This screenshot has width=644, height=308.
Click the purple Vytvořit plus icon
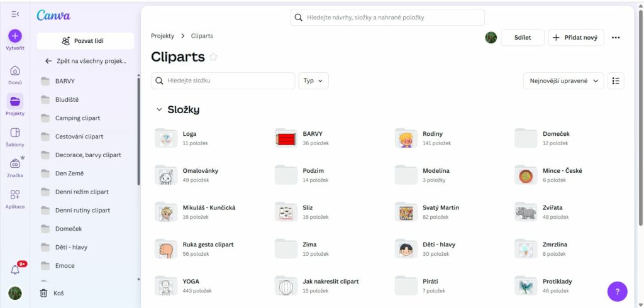tap(15, 36)
